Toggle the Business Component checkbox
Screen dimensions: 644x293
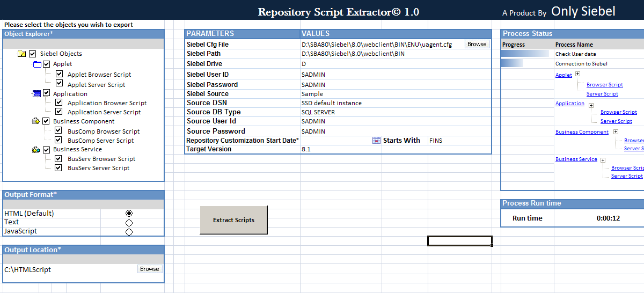pos(47,121)
